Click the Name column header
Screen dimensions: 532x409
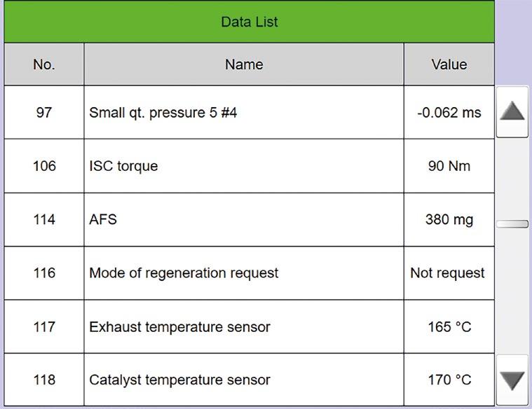(x=243, y=64)
